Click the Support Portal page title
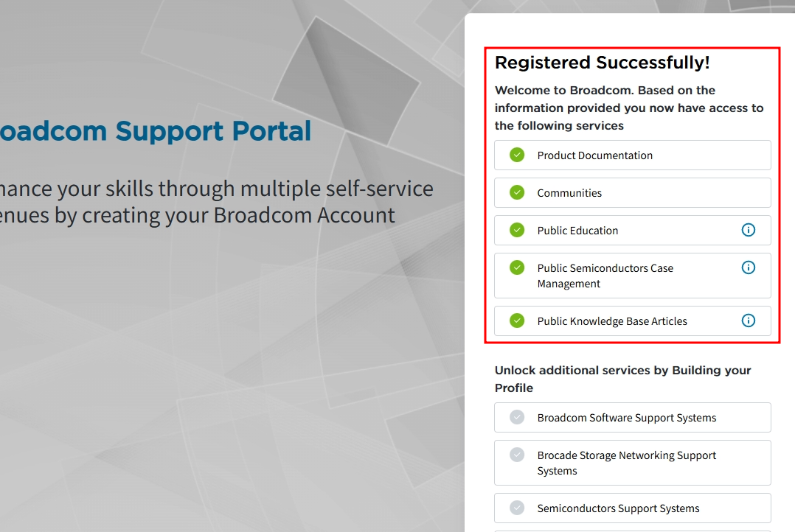Screen dimensions: 795x532 tap(155, 130)
